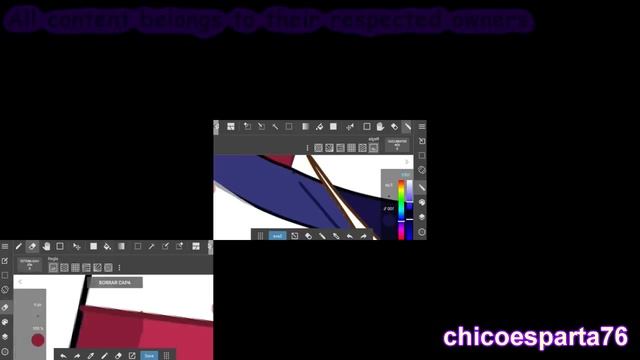Select Bucket fill tool in center window

click(x=319, y=127)
